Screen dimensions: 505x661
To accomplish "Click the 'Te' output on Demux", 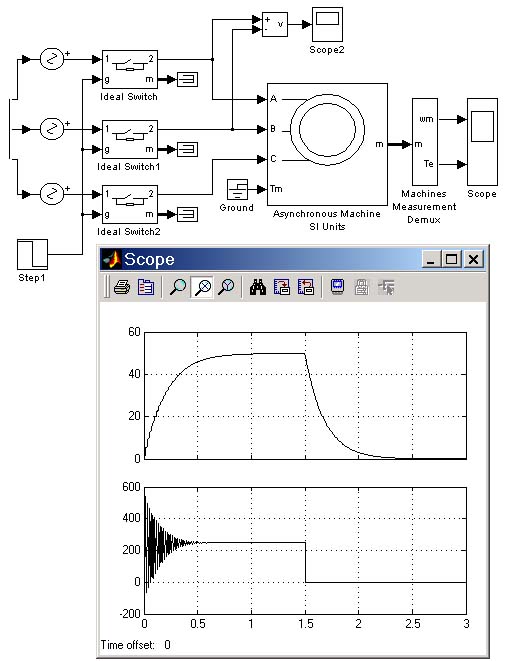I will pyautogui.click(x=429, y=164).
